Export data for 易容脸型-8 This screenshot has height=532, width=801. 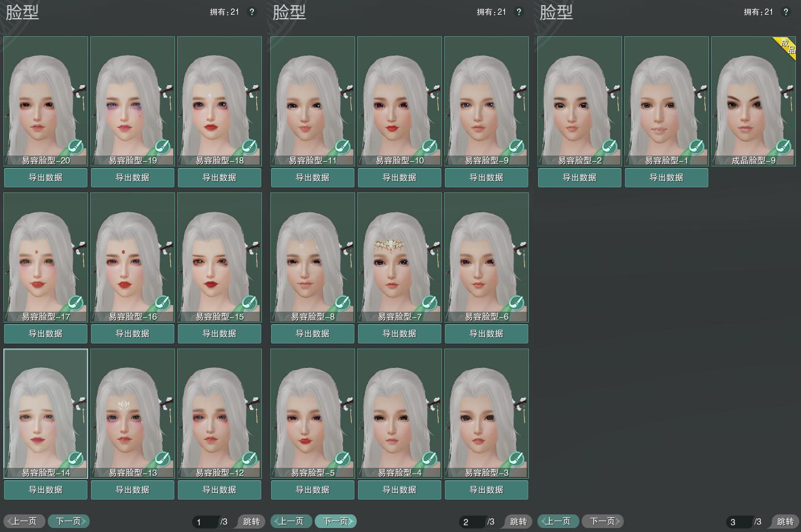tap(312, 334)
